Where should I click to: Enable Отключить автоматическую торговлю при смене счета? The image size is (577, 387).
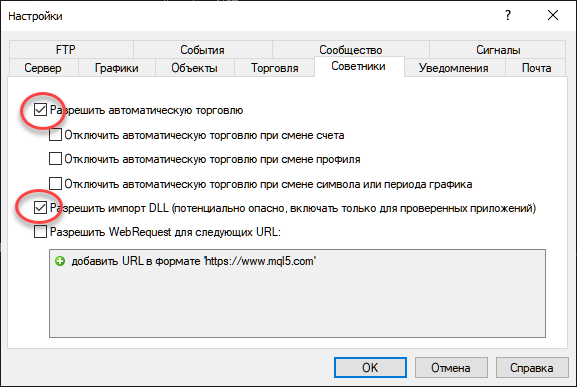click(55, 135)
